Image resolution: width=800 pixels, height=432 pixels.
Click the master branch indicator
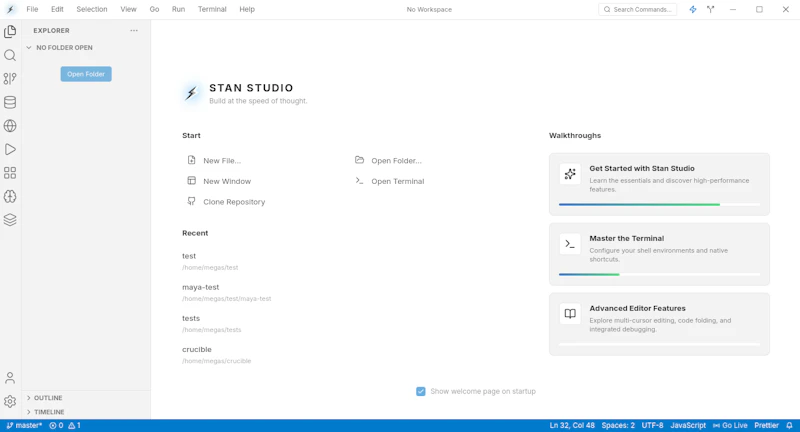(24, 425)
